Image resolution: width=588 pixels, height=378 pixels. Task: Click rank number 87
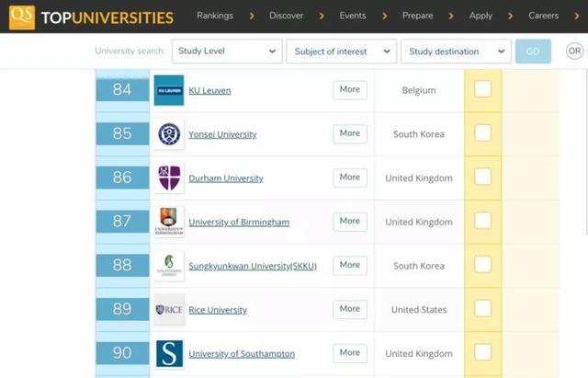[x=122, y=222]
